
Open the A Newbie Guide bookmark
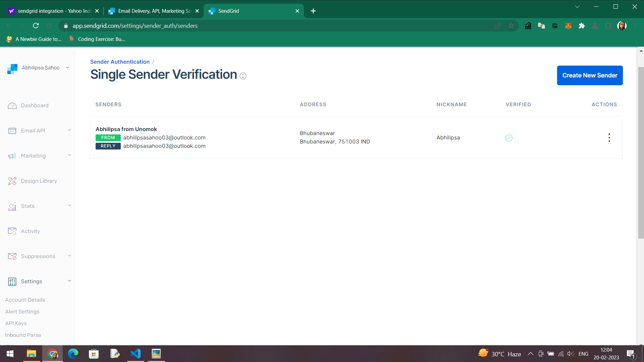[34, 39]
